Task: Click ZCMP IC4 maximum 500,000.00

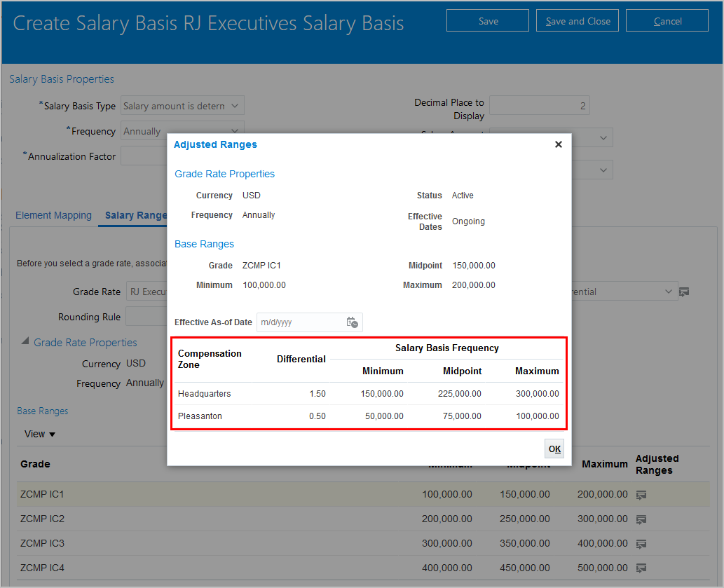Action: [x=603, y=568]
